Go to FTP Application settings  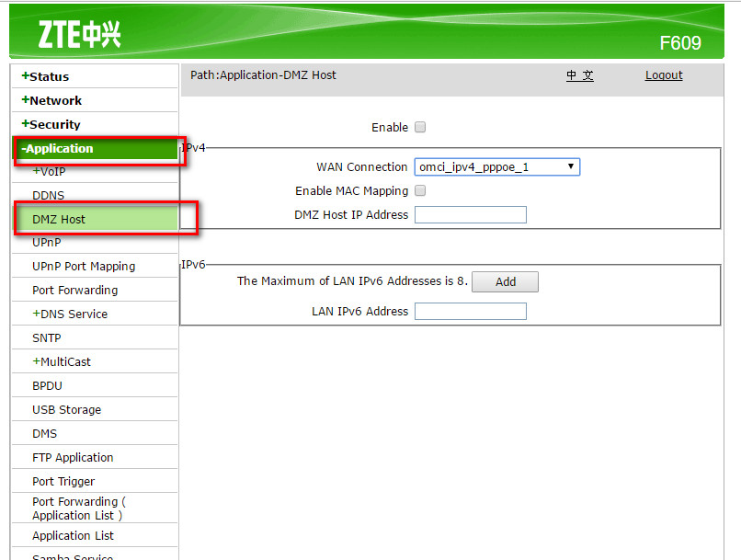(x=73, y=457)
